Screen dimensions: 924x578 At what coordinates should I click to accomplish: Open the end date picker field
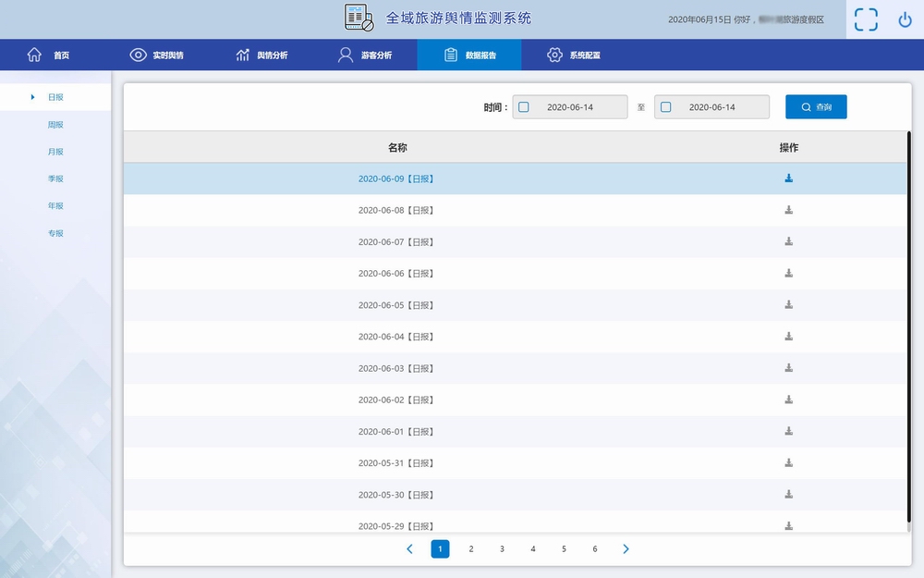click(711, 107)
